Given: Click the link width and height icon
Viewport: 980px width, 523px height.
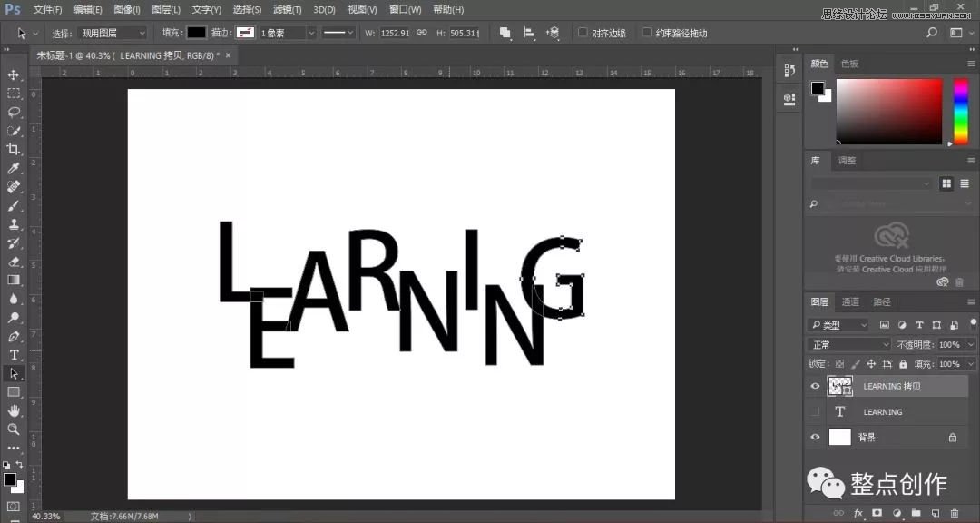Looking at the screenshot, I should click(422, 33).
